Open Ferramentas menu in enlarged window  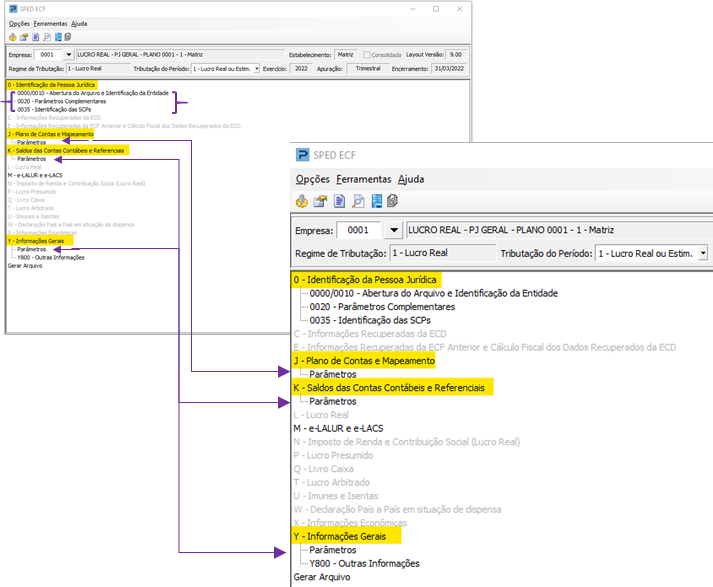click(364, 179)
